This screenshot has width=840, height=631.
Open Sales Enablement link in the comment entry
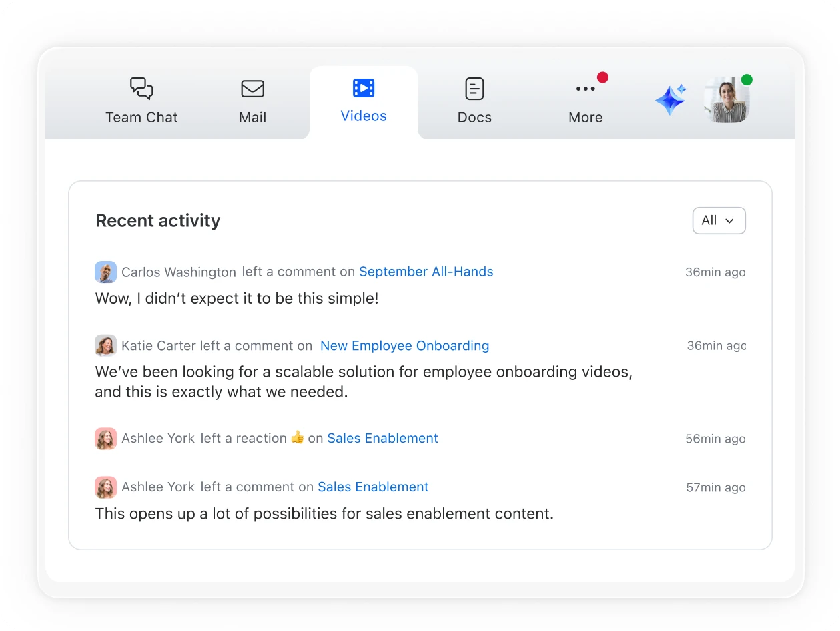point(373,487)
